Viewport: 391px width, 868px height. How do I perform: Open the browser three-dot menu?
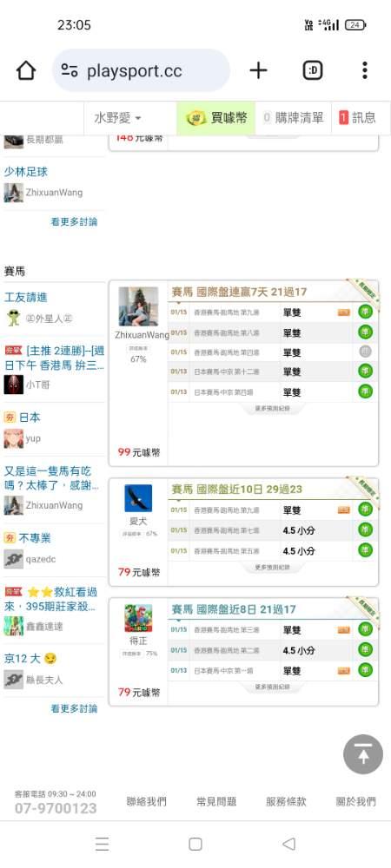click(364, 70)
